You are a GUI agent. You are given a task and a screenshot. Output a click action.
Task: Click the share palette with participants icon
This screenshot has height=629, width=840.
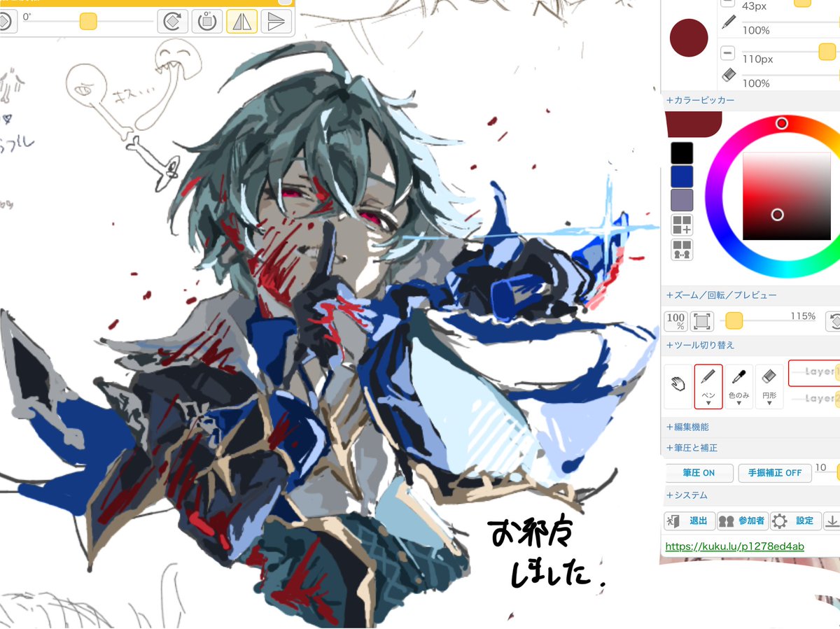[682, 250]
